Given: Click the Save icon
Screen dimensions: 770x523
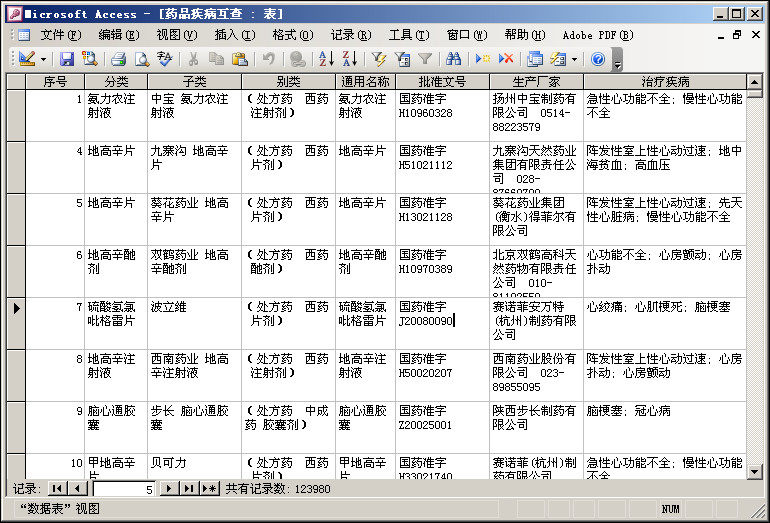Looking at the screenshot, I should pos(67,59).
